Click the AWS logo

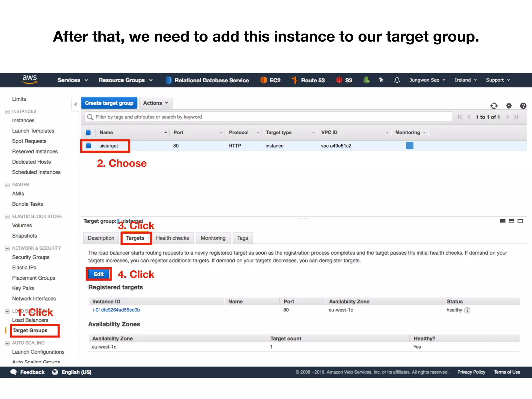click(30, 79)
